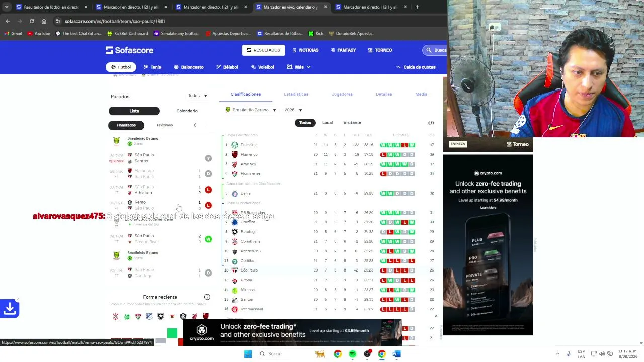
Task: Show hidden system tray icons
Action: tap(557, 354)
